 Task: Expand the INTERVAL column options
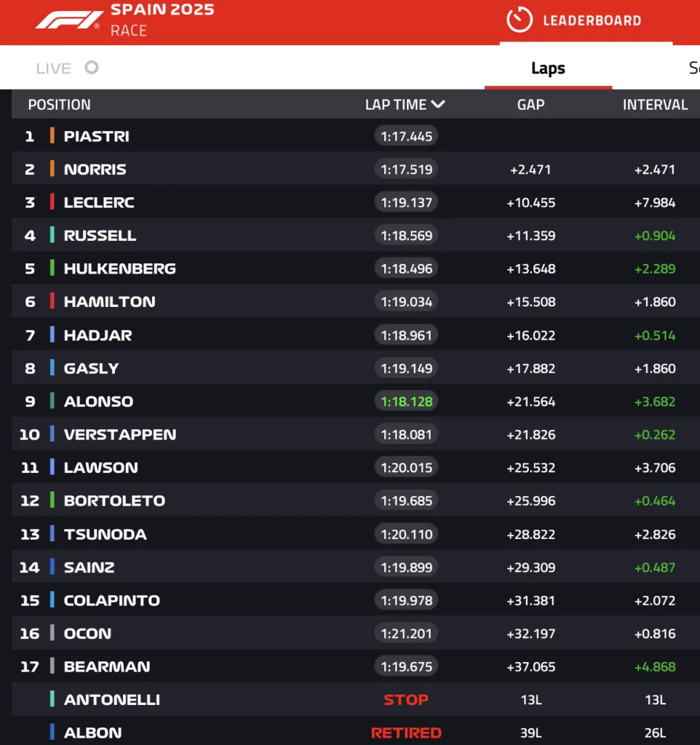[x=655, y=104]
